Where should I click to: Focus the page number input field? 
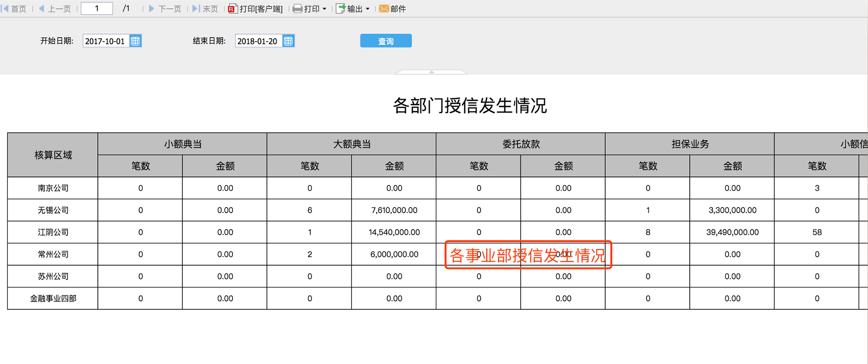tap(97, 8)
